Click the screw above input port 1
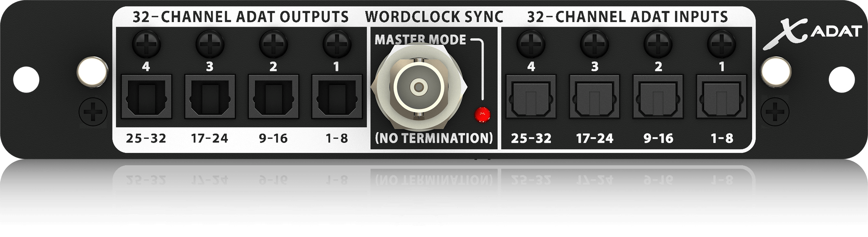Screen dimensions: 868x237 [x=722, y=43]
